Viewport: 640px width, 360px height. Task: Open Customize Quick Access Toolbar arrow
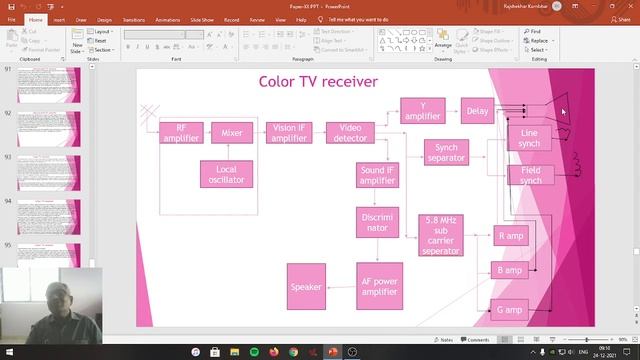(62, 7)
